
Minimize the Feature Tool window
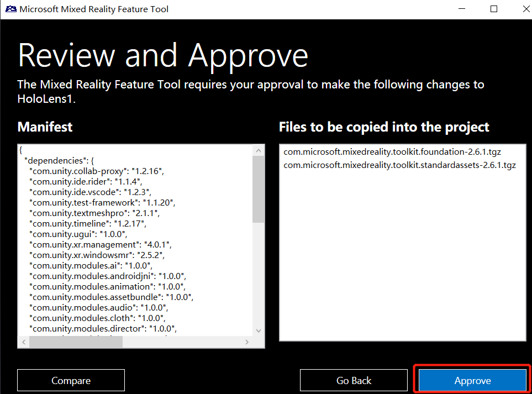tap(462, 9)
